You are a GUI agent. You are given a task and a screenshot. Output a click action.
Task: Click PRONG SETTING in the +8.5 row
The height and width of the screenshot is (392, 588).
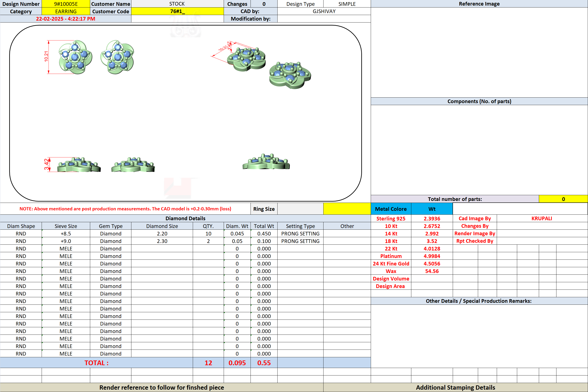(300, 234)
